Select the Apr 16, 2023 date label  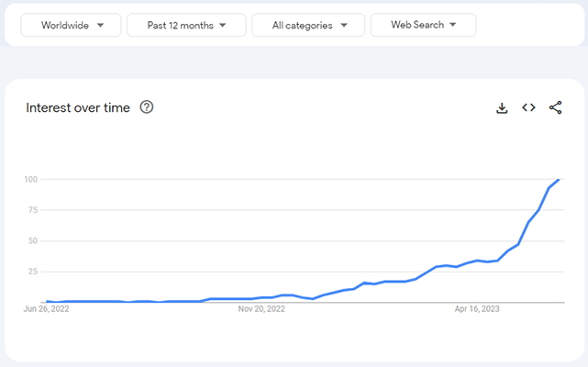tap(477, 309)
